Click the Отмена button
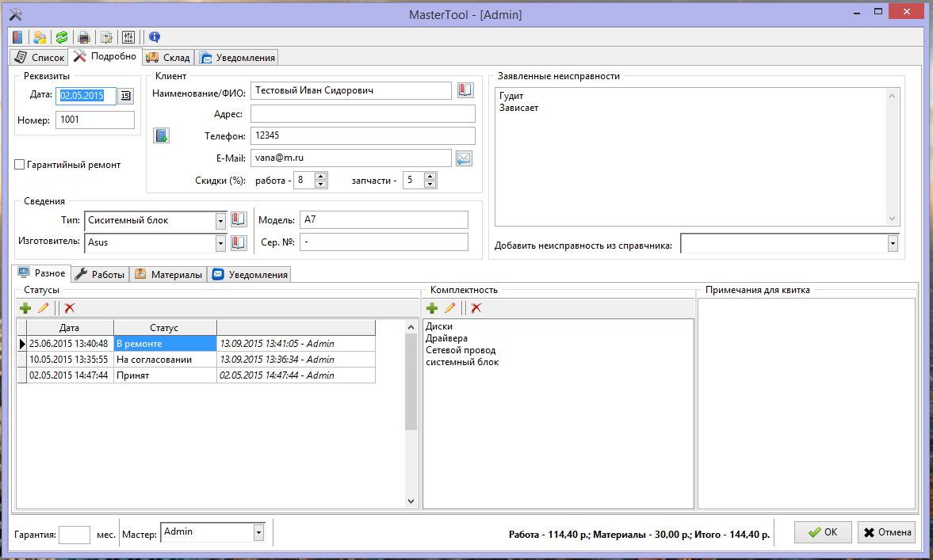The image size is (933, 560). [x=886, y=532]
